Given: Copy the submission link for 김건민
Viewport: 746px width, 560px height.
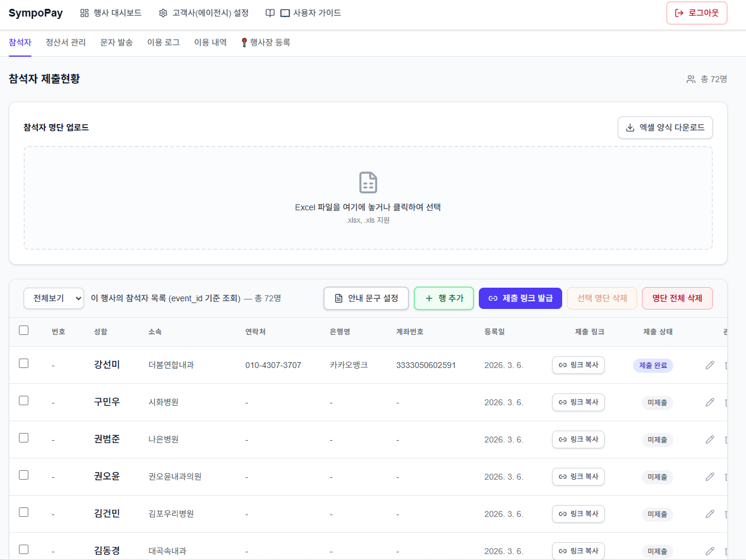Looking at the screenshot, I should point(578,514).
